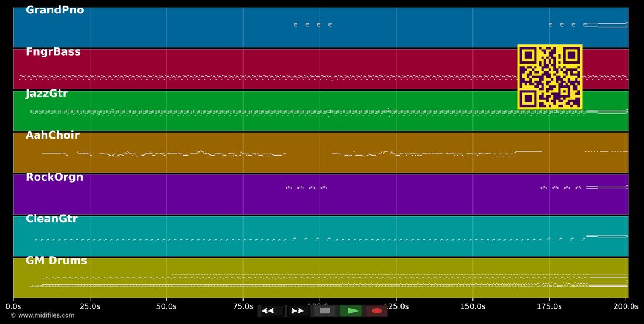Select the AahChoir track label
This screenshot has width=644, height=324.
[53, 135]
